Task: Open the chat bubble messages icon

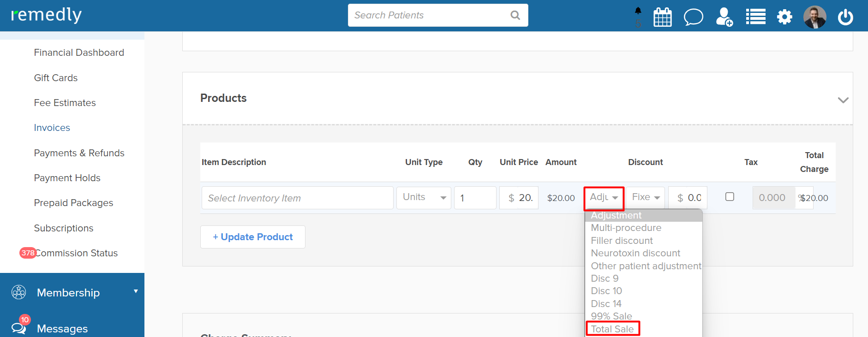Action: (693, 18)
